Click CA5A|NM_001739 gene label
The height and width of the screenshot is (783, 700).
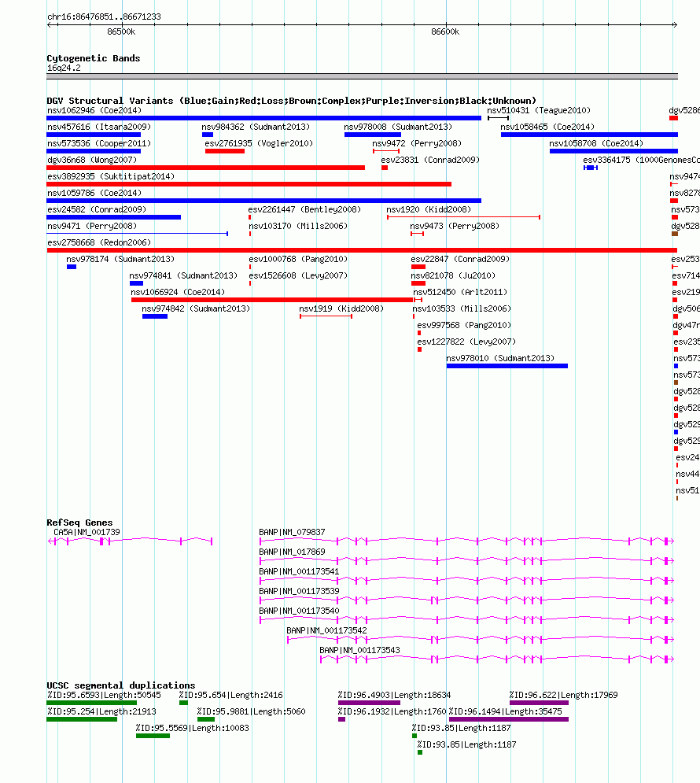coord(87,532)
